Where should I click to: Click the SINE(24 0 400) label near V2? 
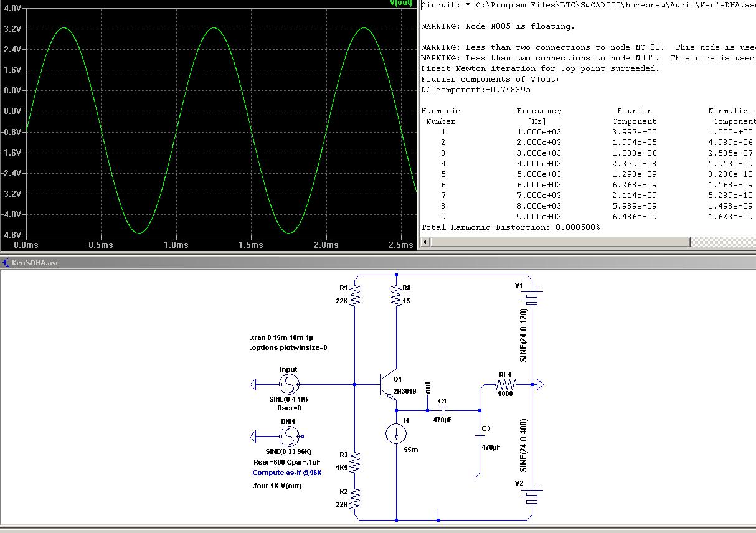click(524, 445)
